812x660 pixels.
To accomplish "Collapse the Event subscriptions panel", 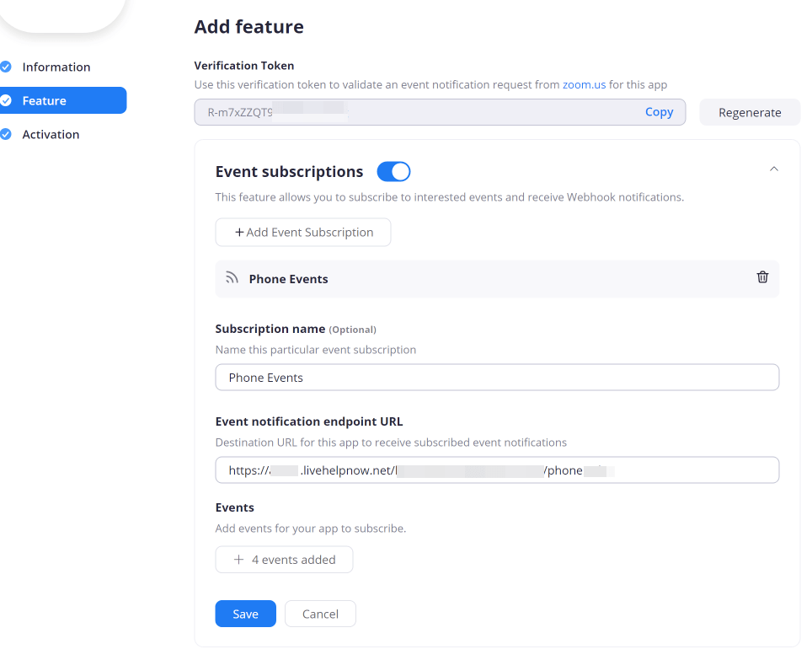I will [x=774, y=169].
